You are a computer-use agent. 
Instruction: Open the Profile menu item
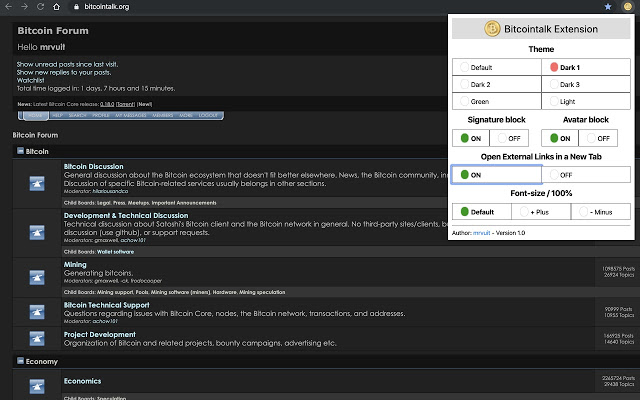tap(101, 116)
